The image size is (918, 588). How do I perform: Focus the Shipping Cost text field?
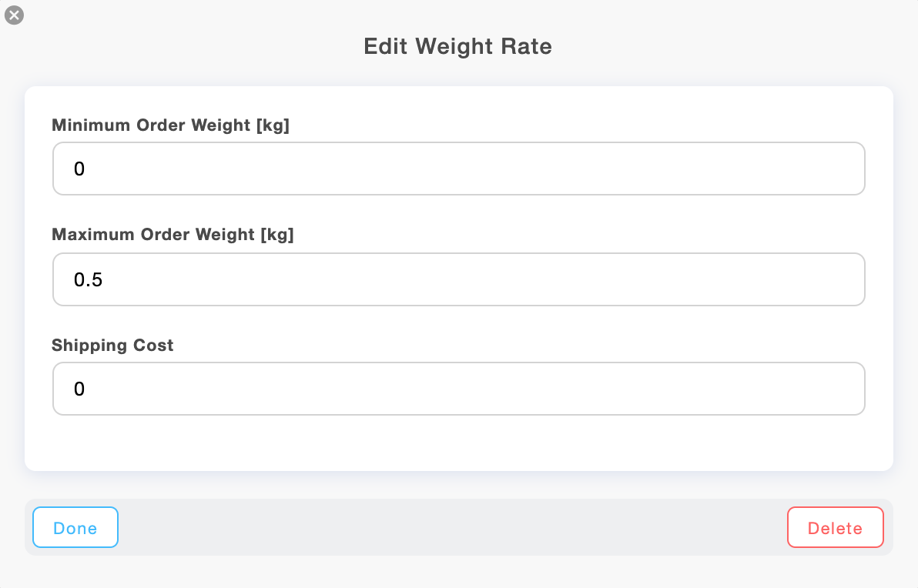[458, 389]
